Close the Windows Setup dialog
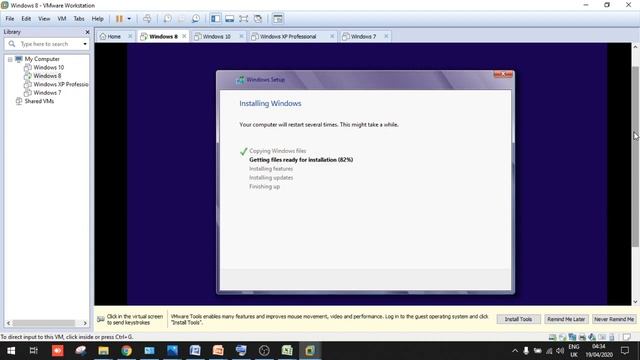 pyautogui.click(x=503, y=75)
